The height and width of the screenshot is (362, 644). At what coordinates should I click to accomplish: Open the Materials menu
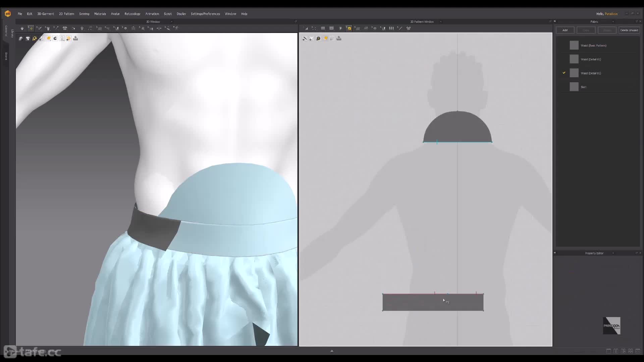[100, 14]
